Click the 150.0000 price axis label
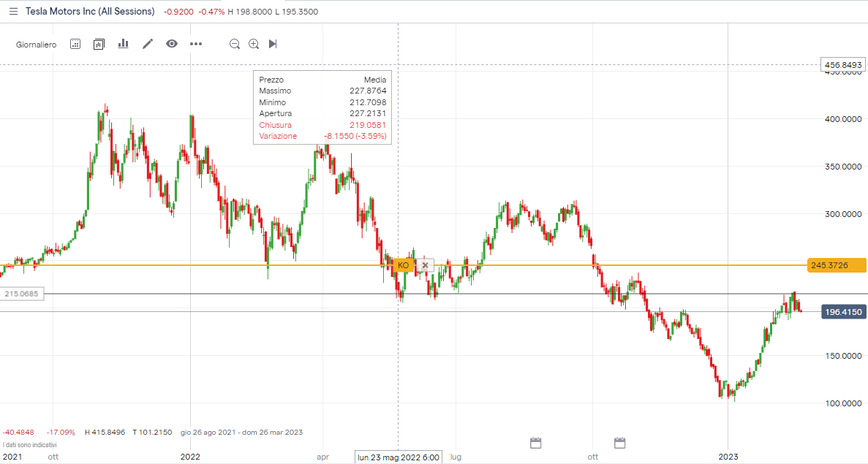This screenshot has width=868, height=464. pyautogui.click(x=843, y=356)
